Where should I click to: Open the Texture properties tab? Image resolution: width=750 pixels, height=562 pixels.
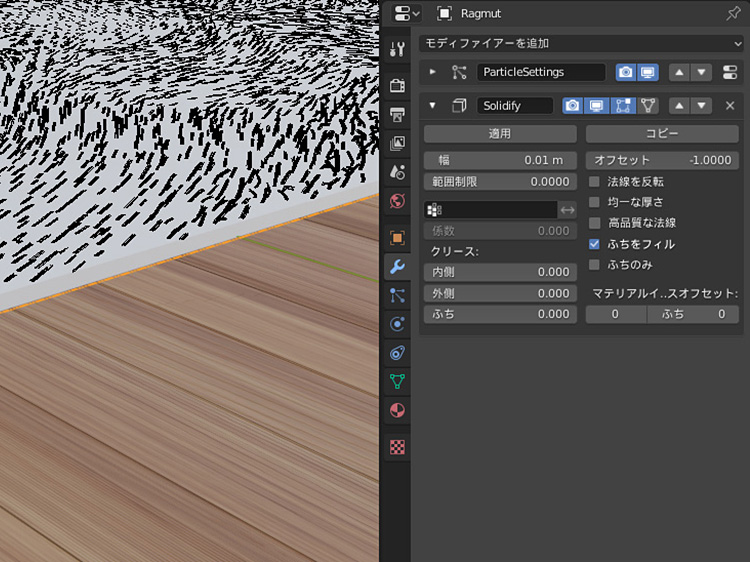397,447
